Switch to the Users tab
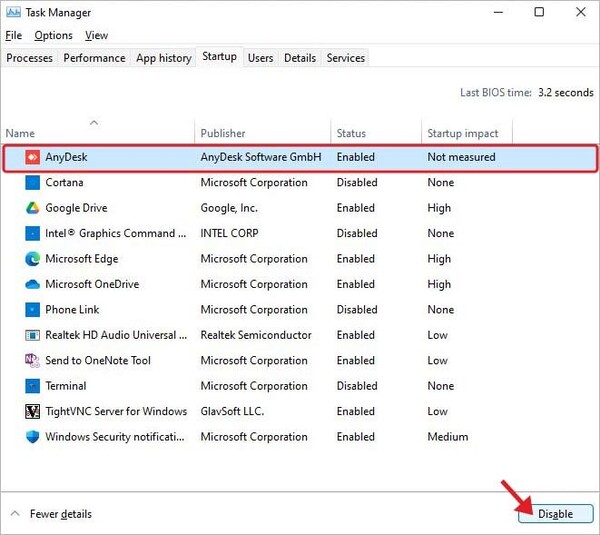 tap(261, 58)
